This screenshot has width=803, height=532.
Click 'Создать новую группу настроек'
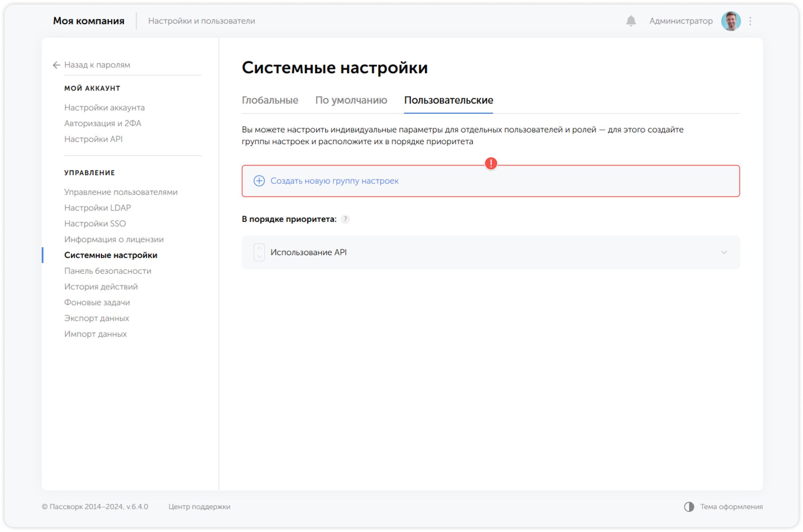point(334,181)
